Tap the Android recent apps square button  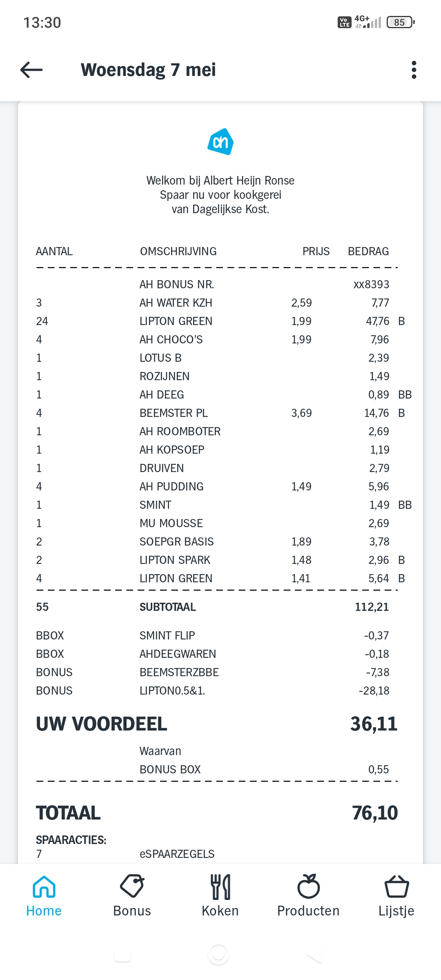pyautogui.click(x=122, y=955)
